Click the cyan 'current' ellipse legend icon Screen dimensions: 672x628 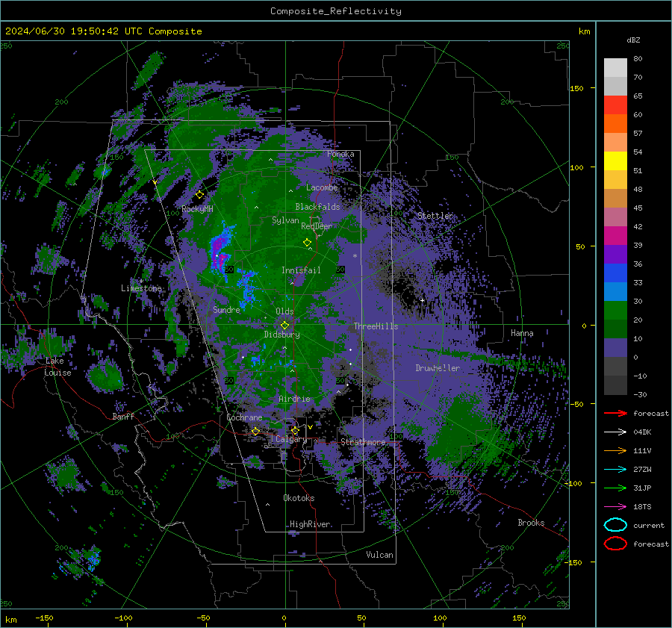pyautogui.click(x=615, y=525)
